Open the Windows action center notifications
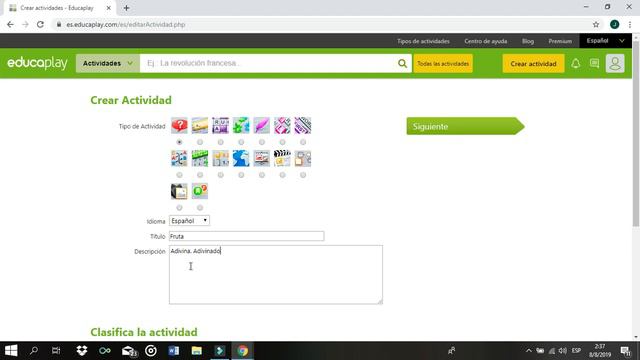Viewport: 640px width, 360px height. click(x=626, y=351)
